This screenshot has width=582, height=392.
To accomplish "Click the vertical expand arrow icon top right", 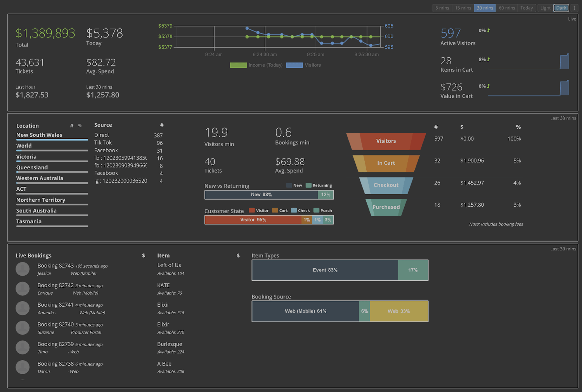I will 575,7.
